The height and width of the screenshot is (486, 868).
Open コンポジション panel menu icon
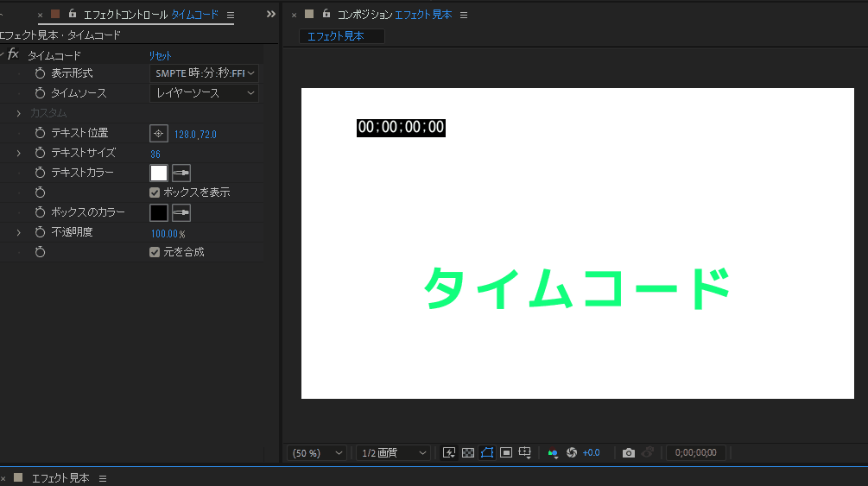pos(464,15)
